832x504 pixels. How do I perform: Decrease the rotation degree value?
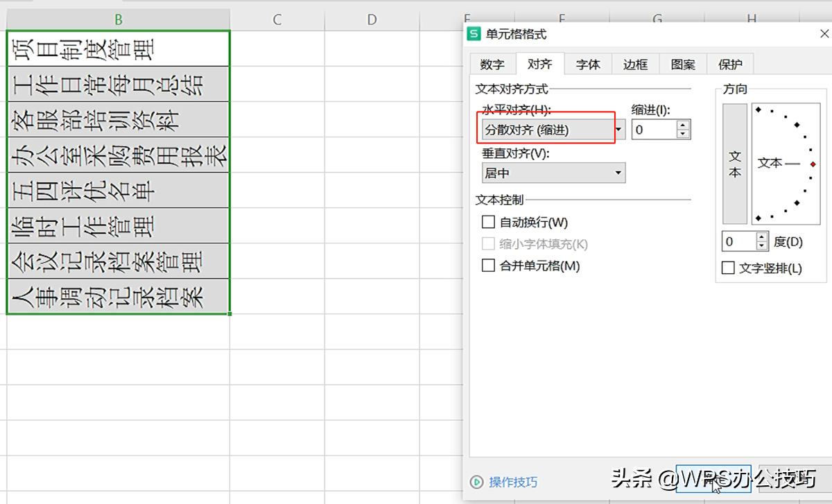pos(763,246)
